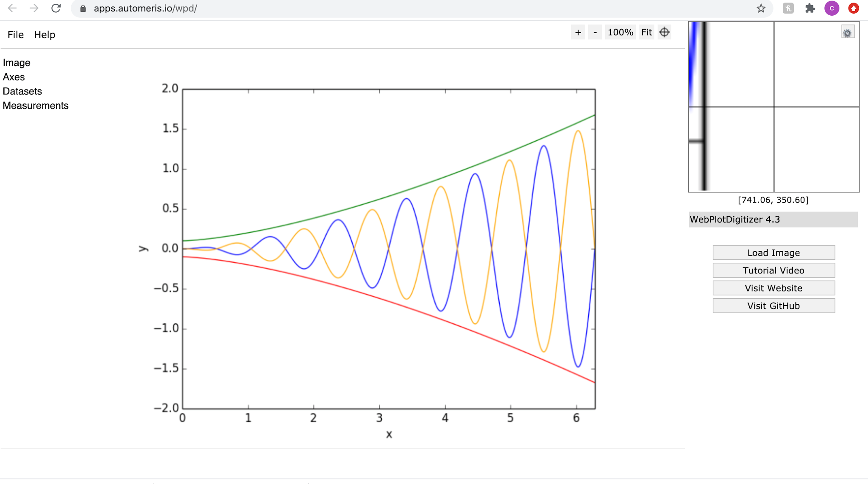Toggle the crosshair extended cursor icon
This screenshot has height=484, width=868.
665,33
